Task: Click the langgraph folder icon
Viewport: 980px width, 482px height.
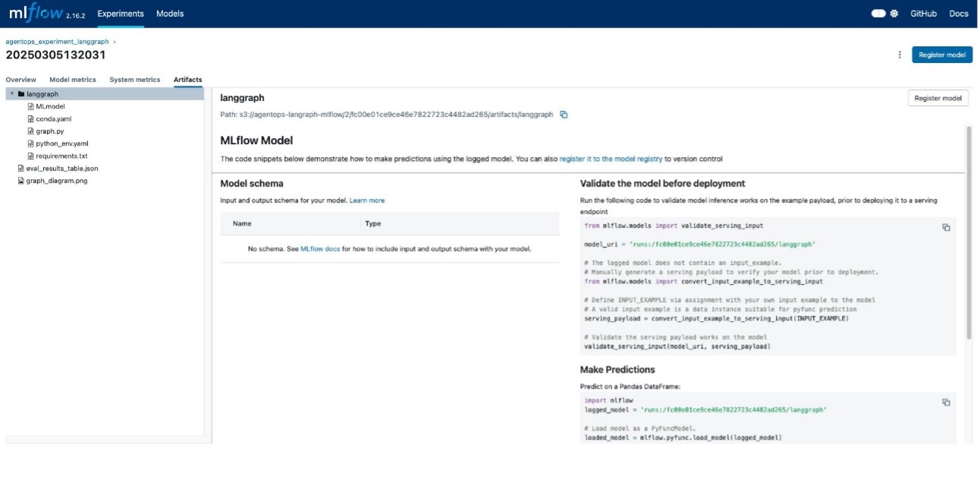Action: (x=21, y=94)
